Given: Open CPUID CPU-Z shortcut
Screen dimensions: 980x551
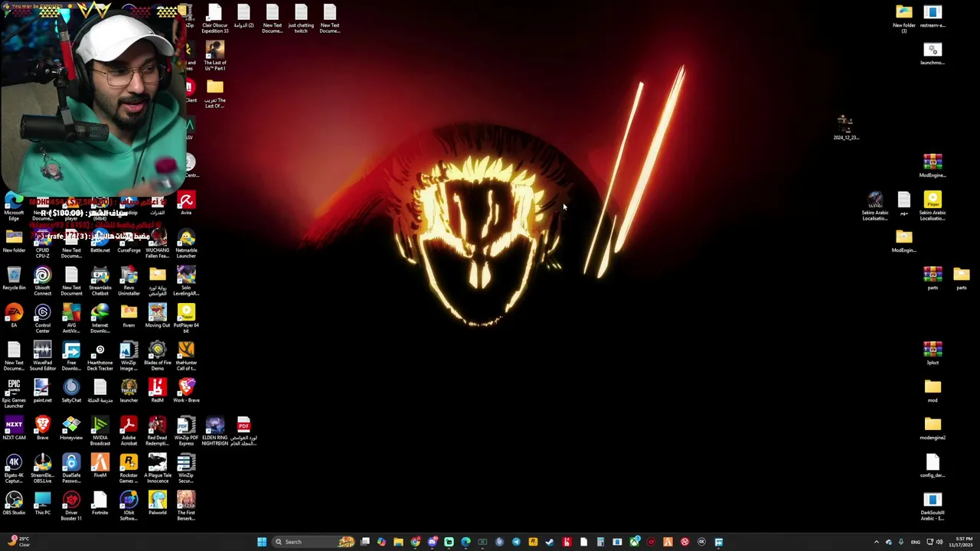Looking at the screenshot, I should 43,244.
